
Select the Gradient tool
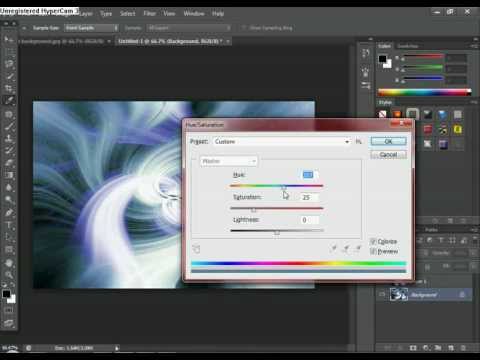pyautogui.click(x=9, y=175)
